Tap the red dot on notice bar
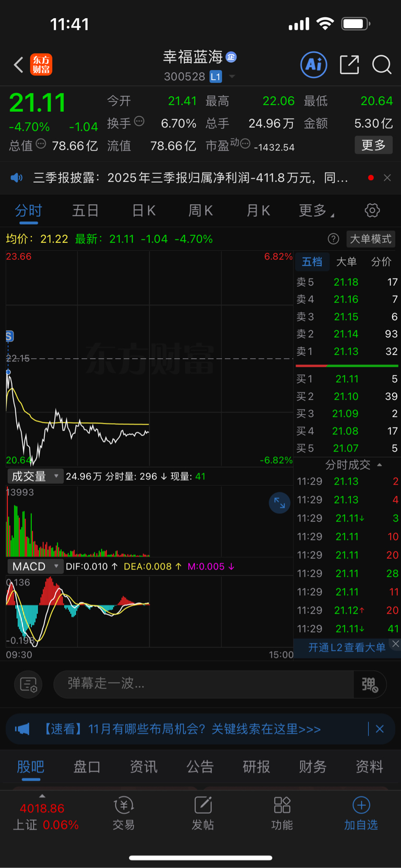The image size is (401, 868). (x=371, y=178)
